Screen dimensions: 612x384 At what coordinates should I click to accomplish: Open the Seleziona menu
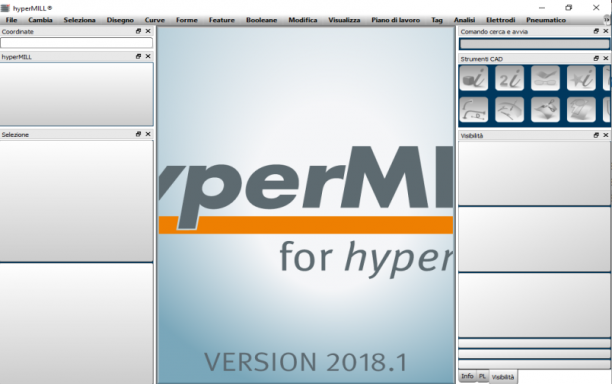tap(80, 20)
